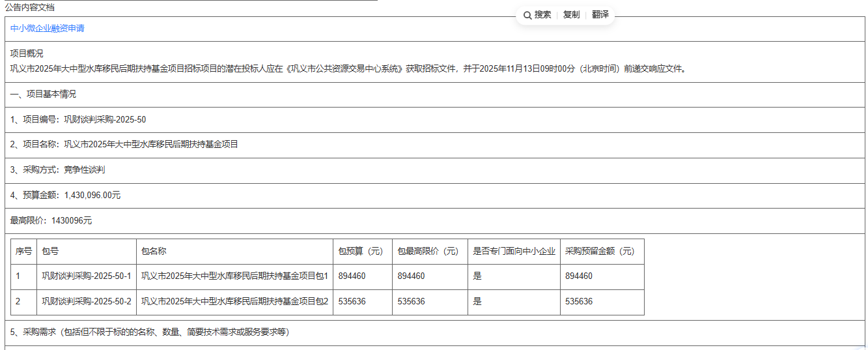Click the 巩财谈判采购-2025-50-1 package number cell
This screenshot has height=350, width=868.
coord(87,276)
